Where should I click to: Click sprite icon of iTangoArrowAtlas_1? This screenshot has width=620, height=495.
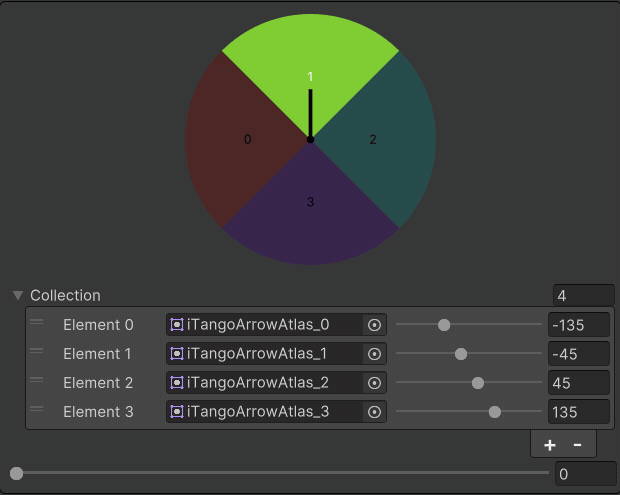(x=177, y=354)
